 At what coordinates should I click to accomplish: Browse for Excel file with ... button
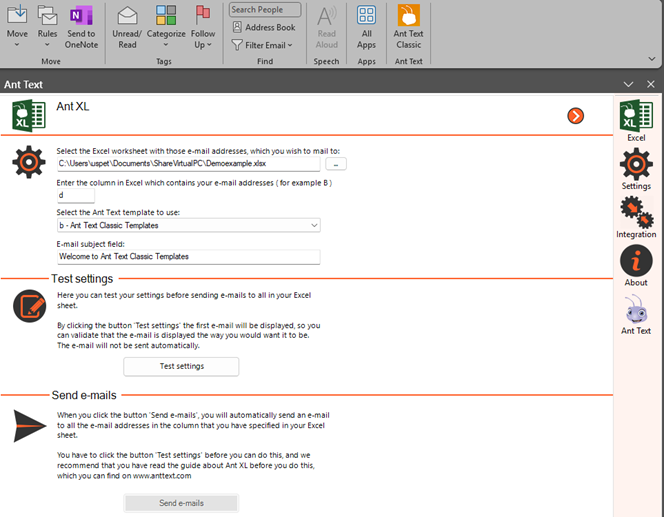tap(337, 164)
